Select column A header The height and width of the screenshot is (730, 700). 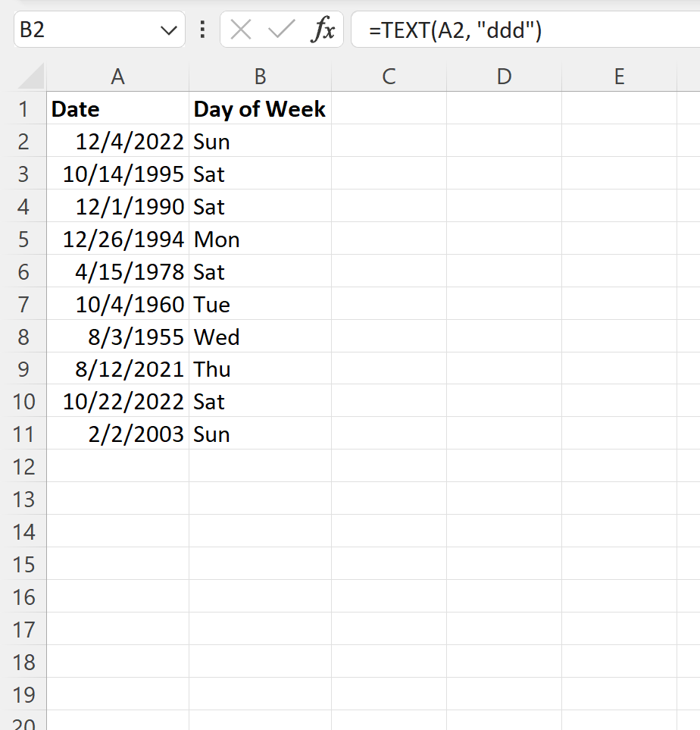(x=117, y=77)
